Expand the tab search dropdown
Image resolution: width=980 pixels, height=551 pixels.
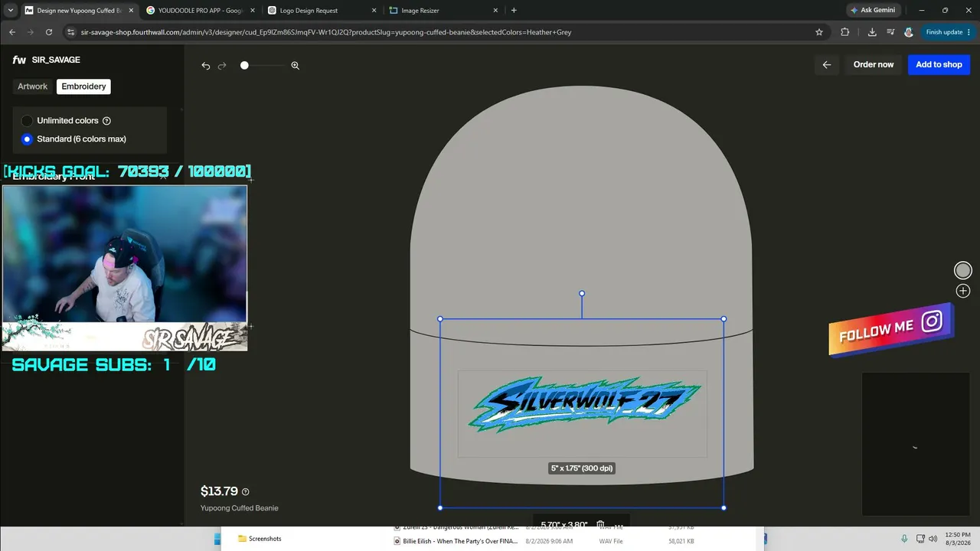(10, 11)
